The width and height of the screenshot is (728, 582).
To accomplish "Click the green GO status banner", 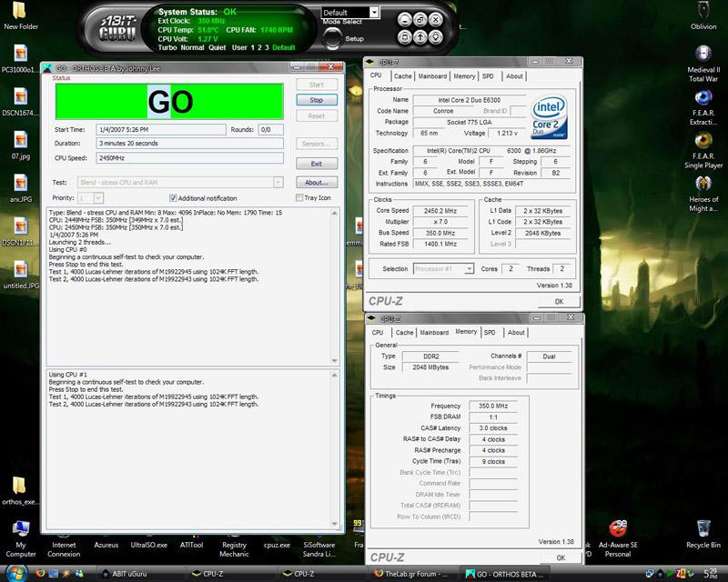I will click(x=169, y=101).
